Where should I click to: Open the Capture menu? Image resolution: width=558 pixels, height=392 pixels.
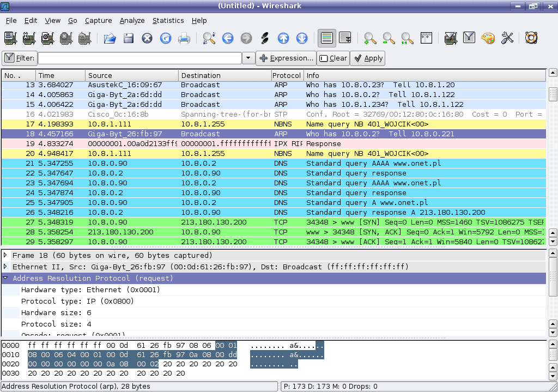(98, 20)
